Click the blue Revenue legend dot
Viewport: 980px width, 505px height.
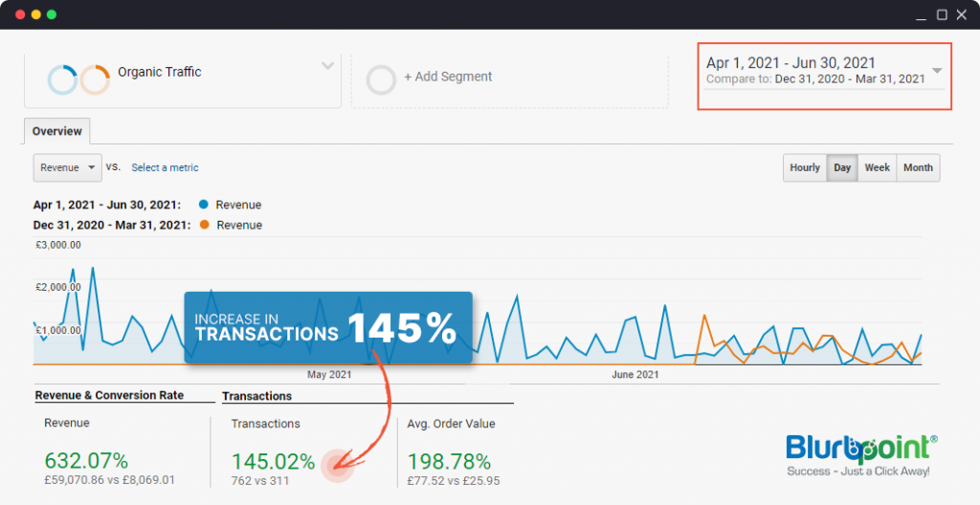(203, 205)
